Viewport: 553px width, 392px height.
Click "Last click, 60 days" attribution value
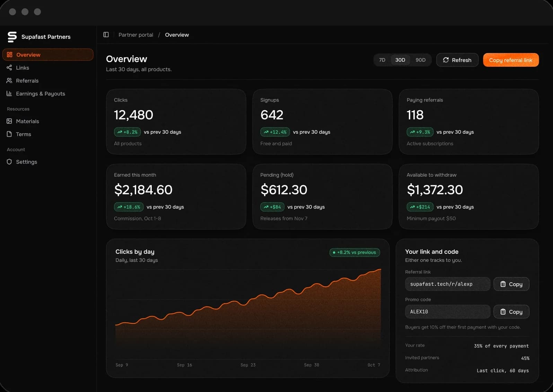503,371
